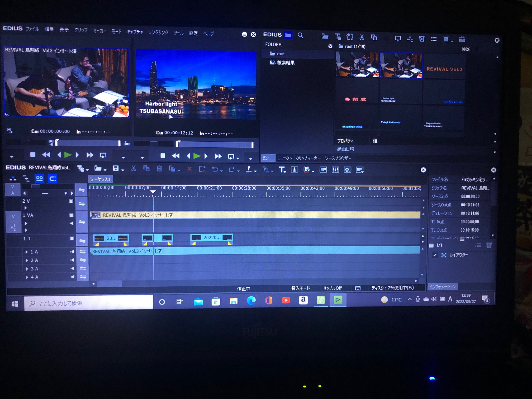The image size is (532, 399).
Task: Click the timeline horizontal scrollbar
Action: 109,284
